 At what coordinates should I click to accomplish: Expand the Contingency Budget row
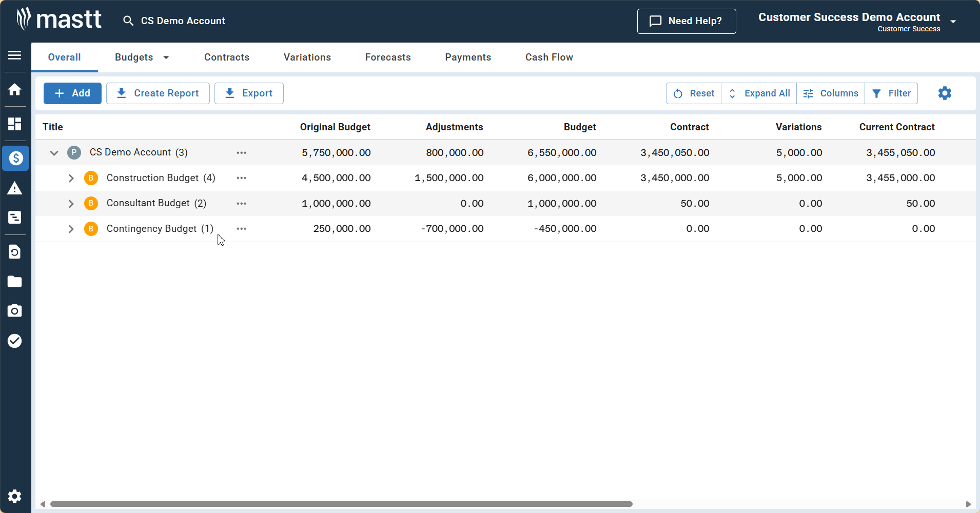(71, 229)
